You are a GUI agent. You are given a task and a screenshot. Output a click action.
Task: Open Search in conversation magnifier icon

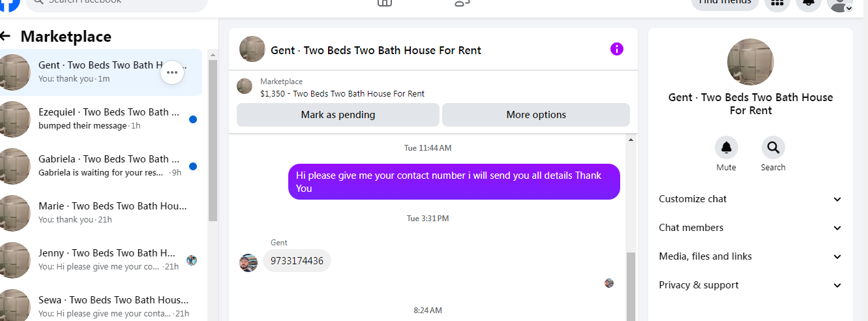tap(773, 147)
